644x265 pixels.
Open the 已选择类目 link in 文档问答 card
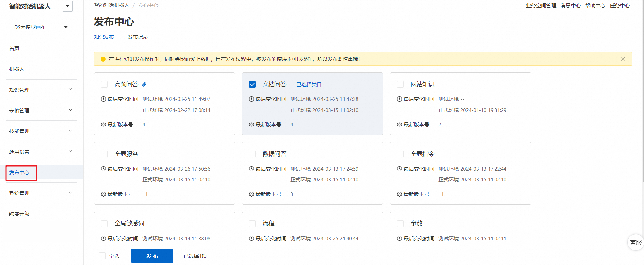[x=309, y=84]
